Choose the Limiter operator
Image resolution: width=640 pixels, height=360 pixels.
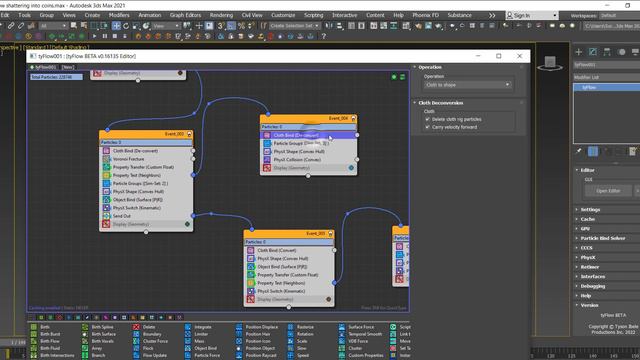point(197,334)
